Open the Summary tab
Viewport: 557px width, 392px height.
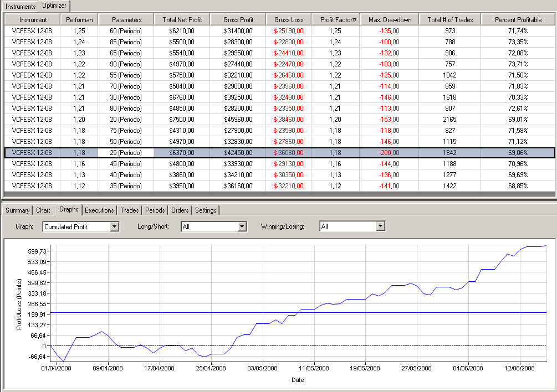18,210
